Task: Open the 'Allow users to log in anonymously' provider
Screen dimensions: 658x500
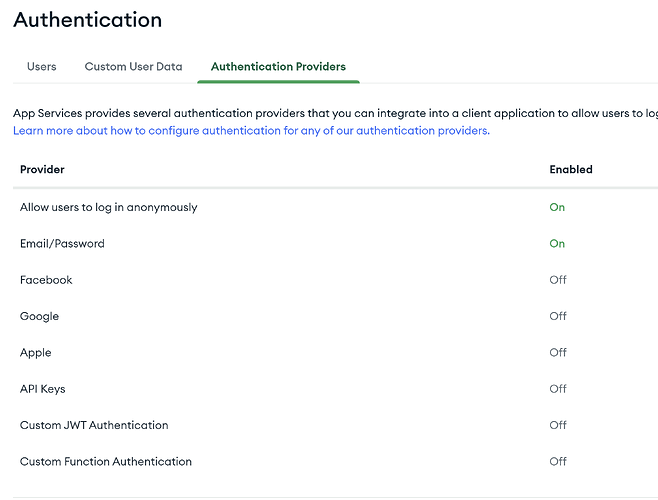Action: (x=109, y=208)
